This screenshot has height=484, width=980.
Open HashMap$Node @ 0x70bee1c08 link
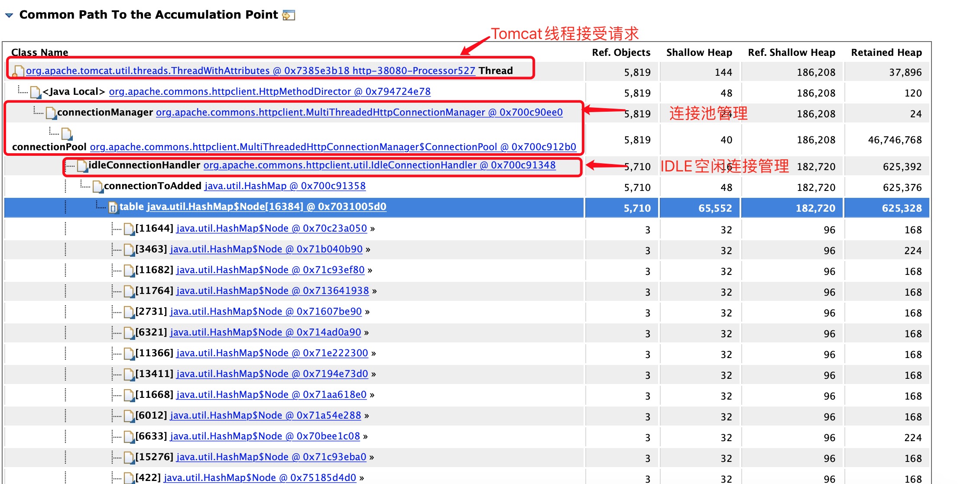point(265,436)
